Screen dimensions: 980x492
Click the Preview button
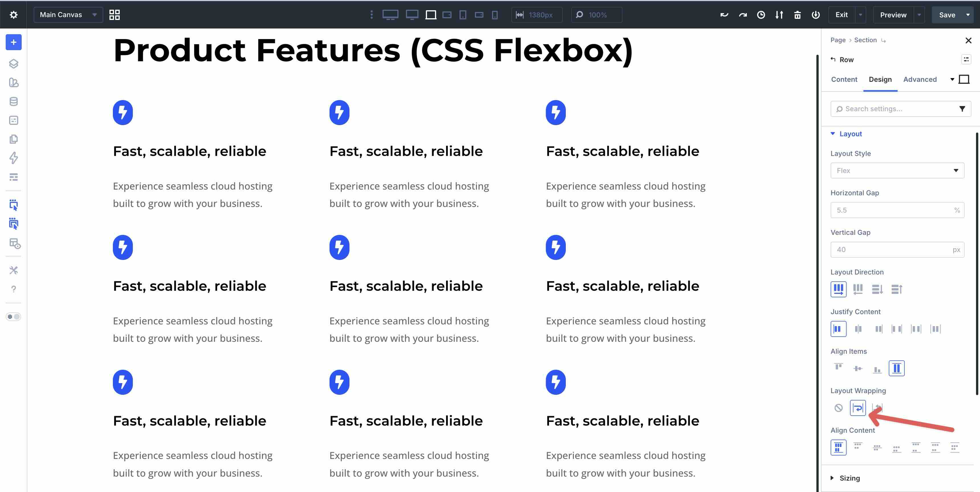coord(893,15)
